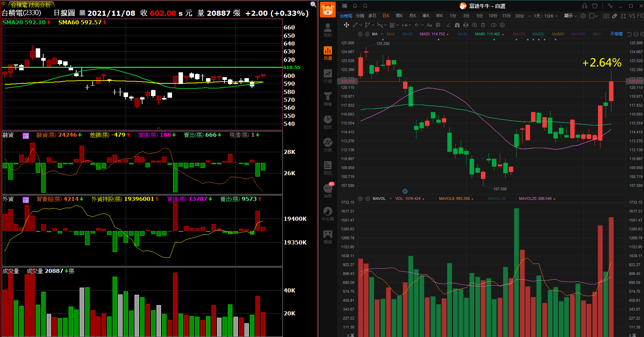Switch to the 分時 intraday tab

click(360, 16)
